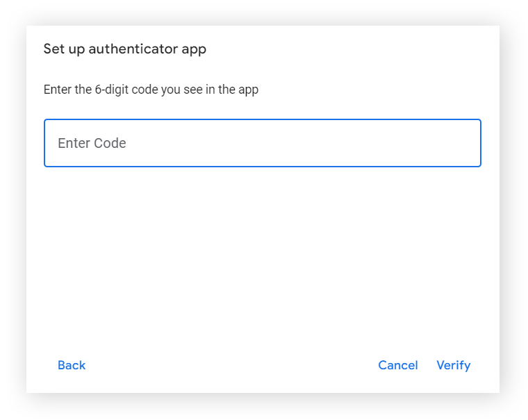Select the "Set up authenticator app" heading
The height and width of the screenshot is (420, 528).
[x=125, y=49]
